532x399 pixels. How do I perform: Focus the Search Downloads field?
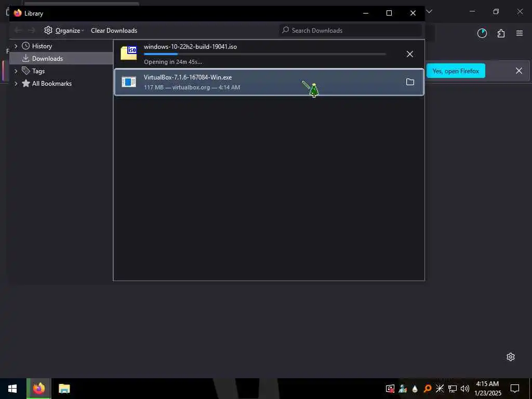pos(351,31)
